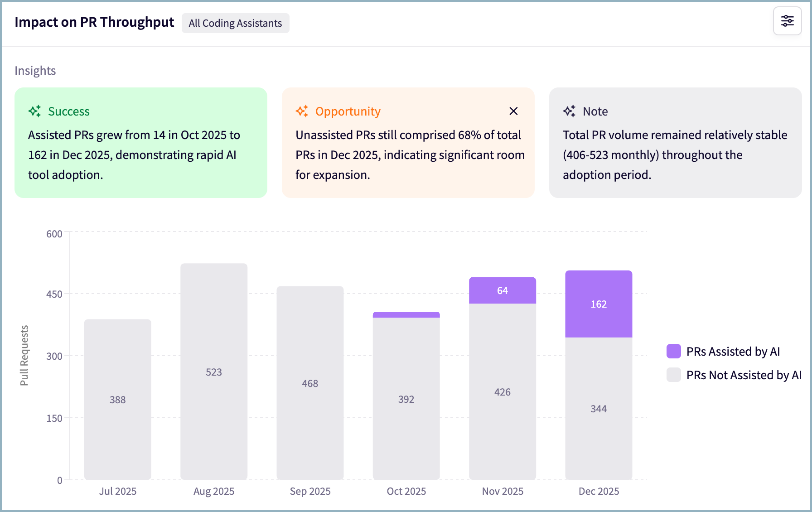
Task: Click the Jul 2025 bar showing 388
Action: 118,399
